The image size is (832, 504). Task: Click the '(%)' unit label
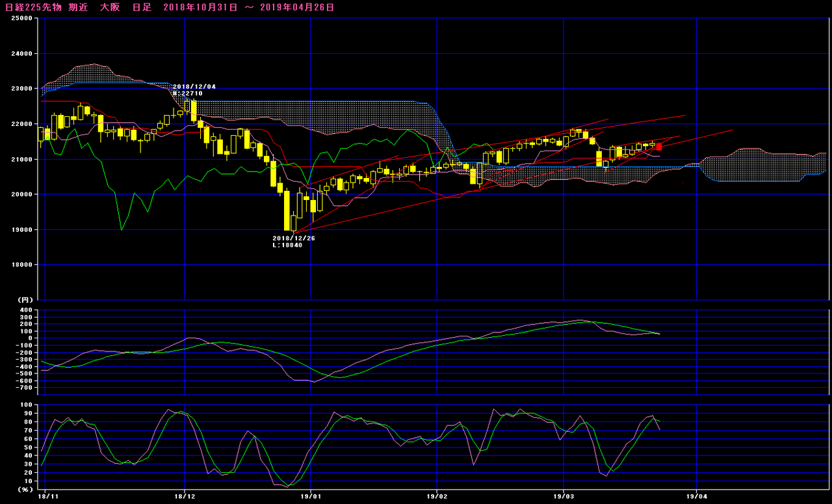tap(25, 489)
